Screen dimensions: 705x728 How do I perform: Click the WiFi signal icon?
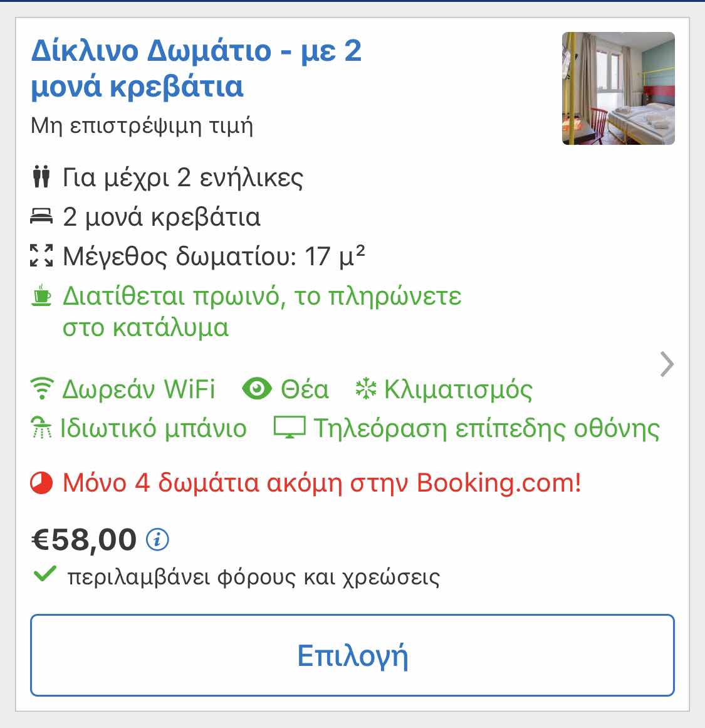point(42,389)
